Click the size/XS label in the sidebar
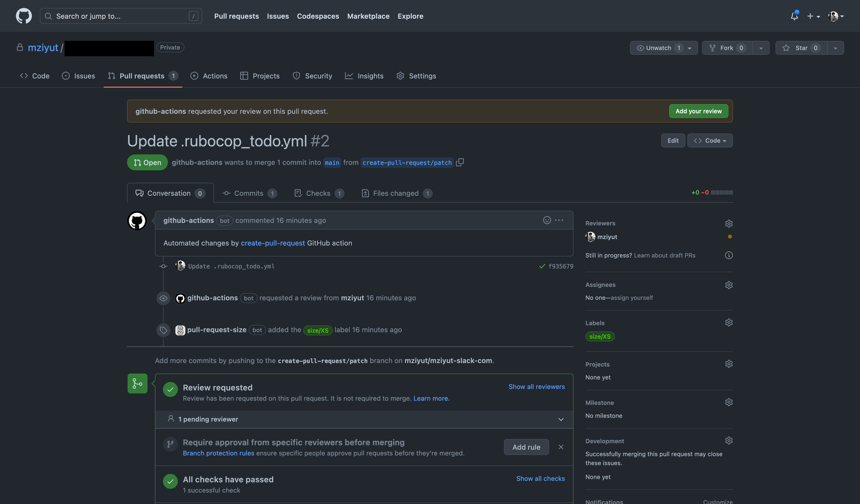 click(600, 337)
